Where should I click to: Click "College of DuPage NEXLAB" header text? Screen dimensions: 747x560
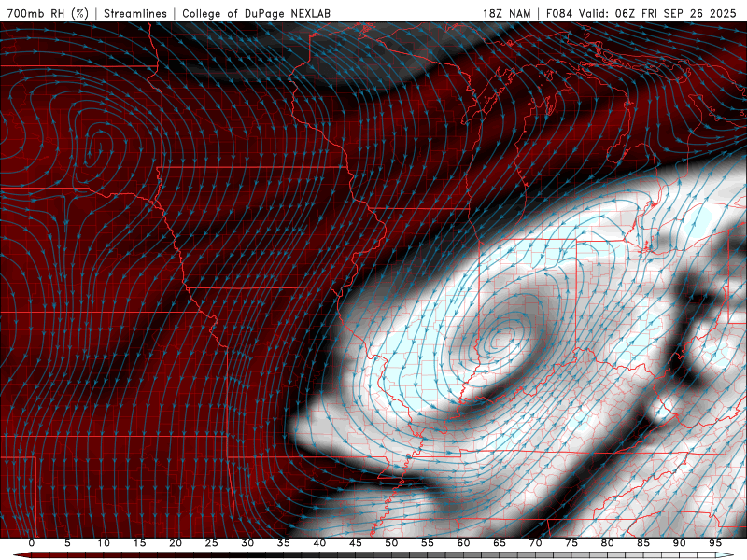[256, 14]
